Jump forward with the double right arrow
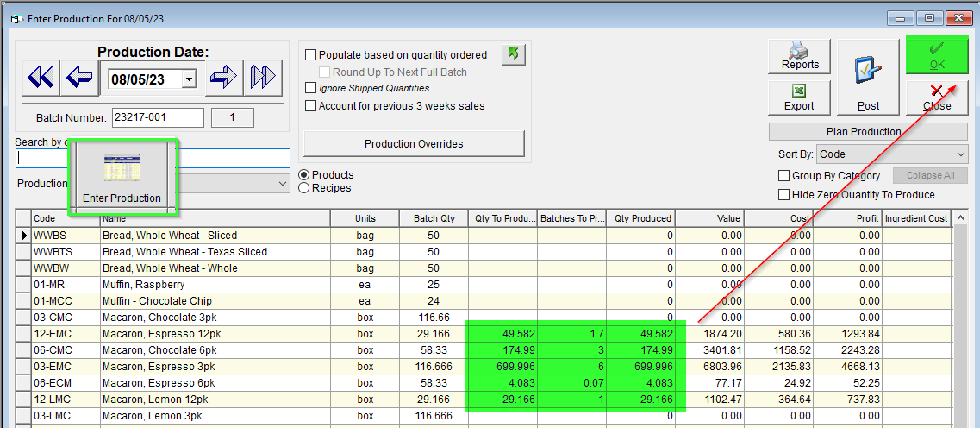 point(263,77)
